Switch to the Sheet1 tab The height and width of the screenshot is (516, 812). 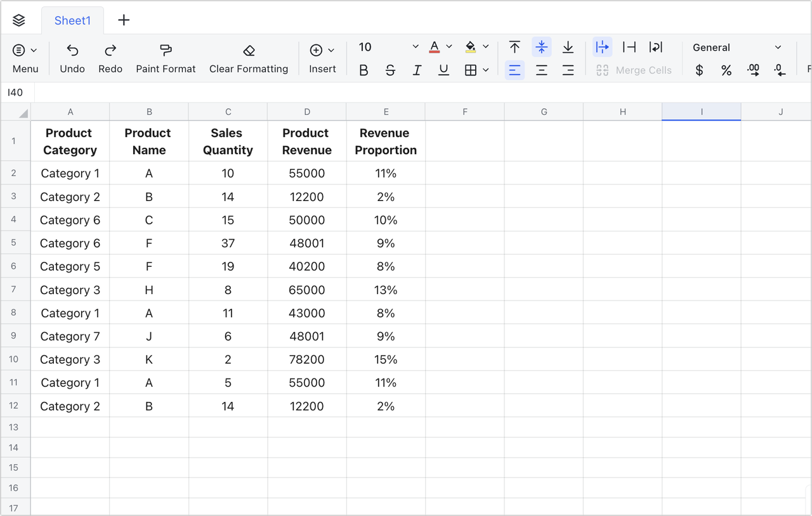pos(72,20)
